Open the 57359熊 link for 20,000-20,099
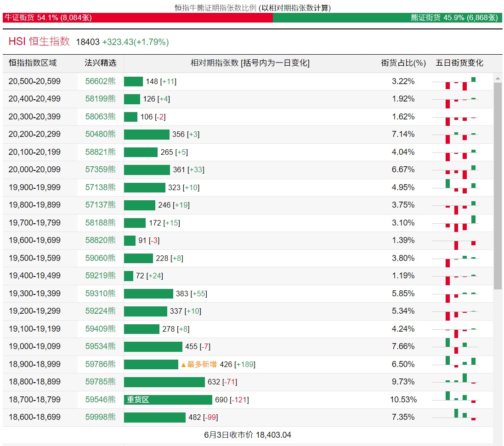This screenshot has width=504, height=446. pyautogui.click(x=100, y=169)
